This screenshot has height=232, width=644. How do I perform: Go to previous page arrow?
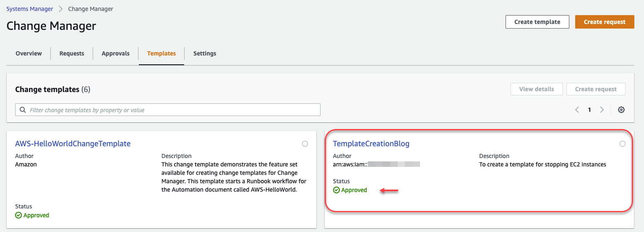coord(577,110)
